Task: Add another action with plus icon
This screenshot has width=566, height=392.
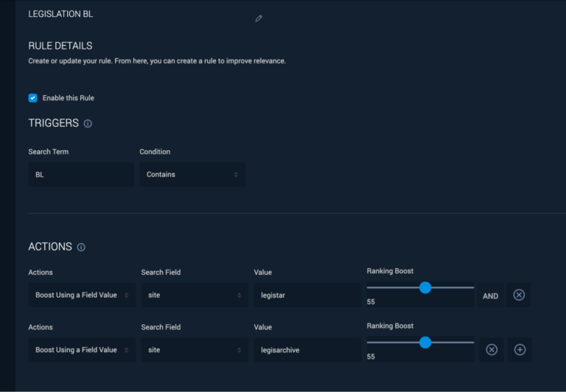Action: 520,350
